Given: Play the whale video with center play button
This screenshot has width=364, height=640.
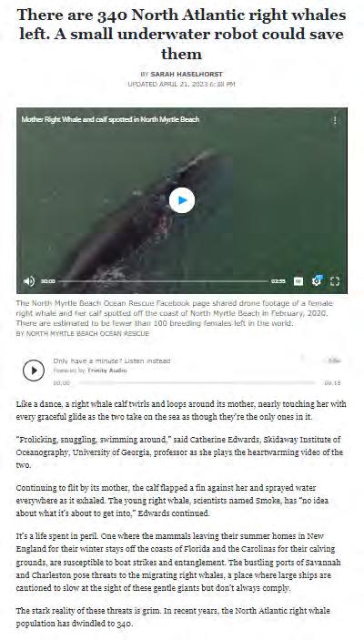Looking at the screenshot, I should pyautogui.click(x=182, y=200).
